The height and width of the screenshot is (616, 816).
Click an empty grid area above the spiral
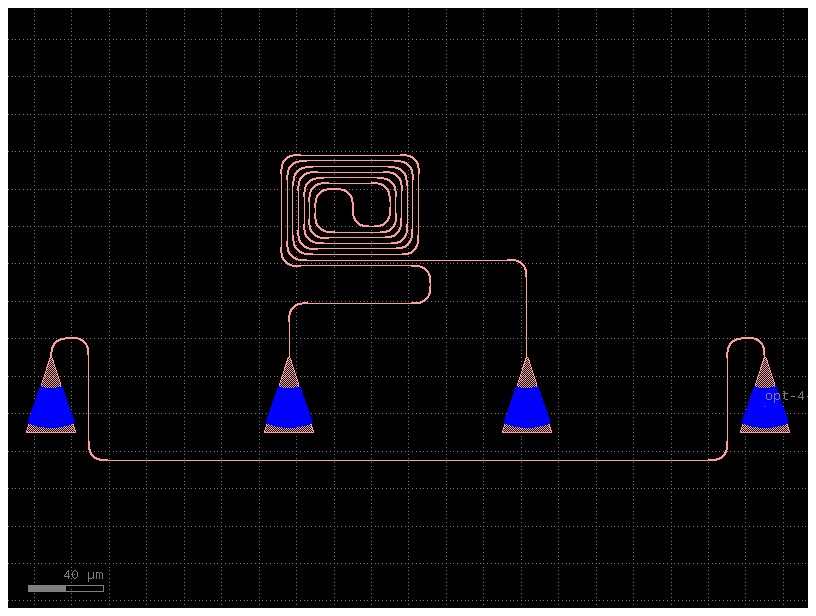click(348, 90)
